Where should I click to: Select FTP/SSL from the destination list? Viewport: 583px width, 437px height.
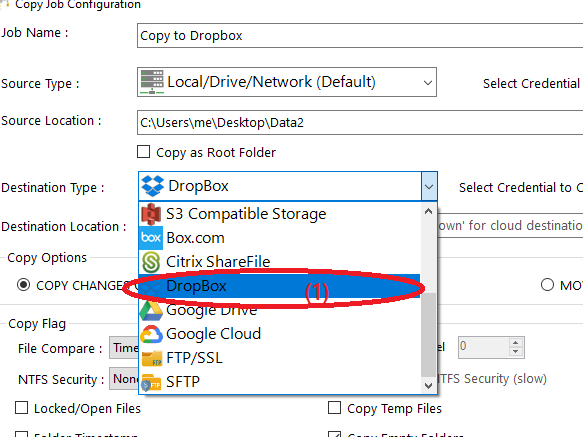tap(280, 357)
